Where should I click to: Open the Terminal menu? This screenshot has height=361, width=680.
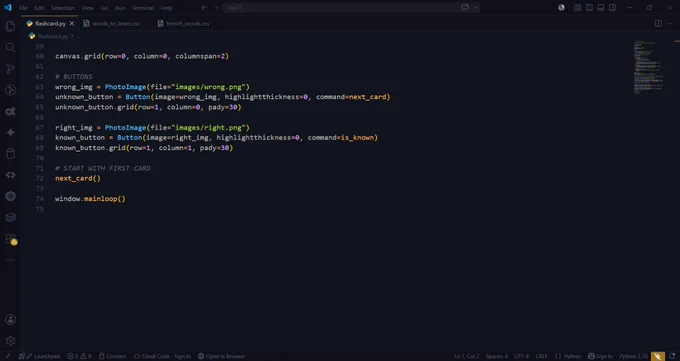(143, 8)
